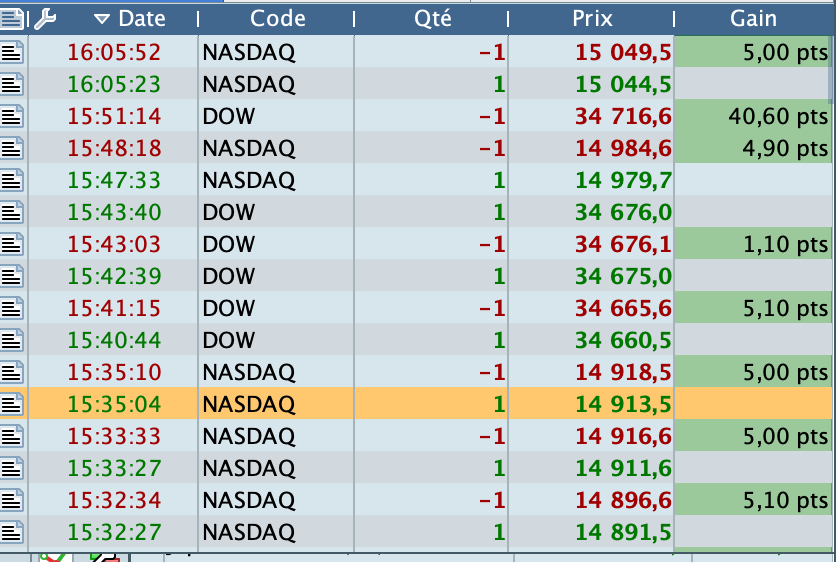Image resolution: width=836 pixels, height=562 pixels.
Task: Select the 15:43:40 time cell
Action: (114, 212)
